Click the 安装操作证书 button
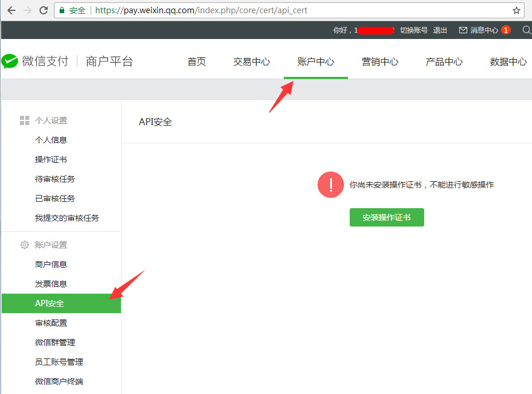The image size is (532, 394). (x=386, y=217)
